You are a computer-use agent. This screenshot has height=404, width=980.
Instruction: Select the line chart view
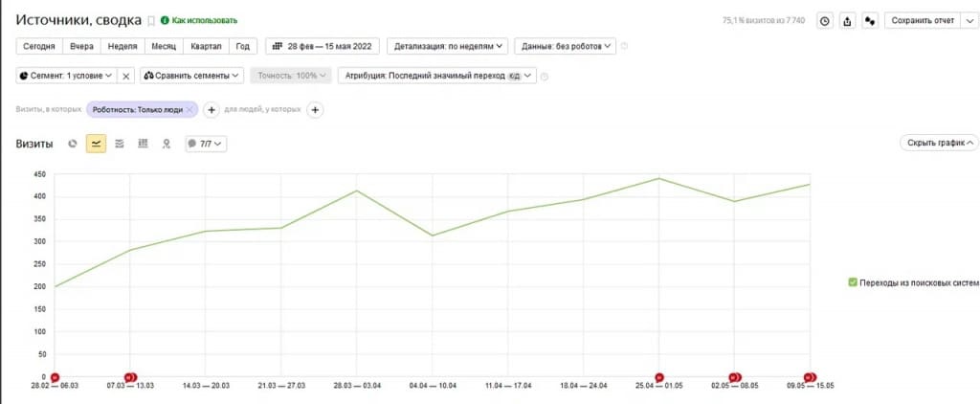coord(96,144)
